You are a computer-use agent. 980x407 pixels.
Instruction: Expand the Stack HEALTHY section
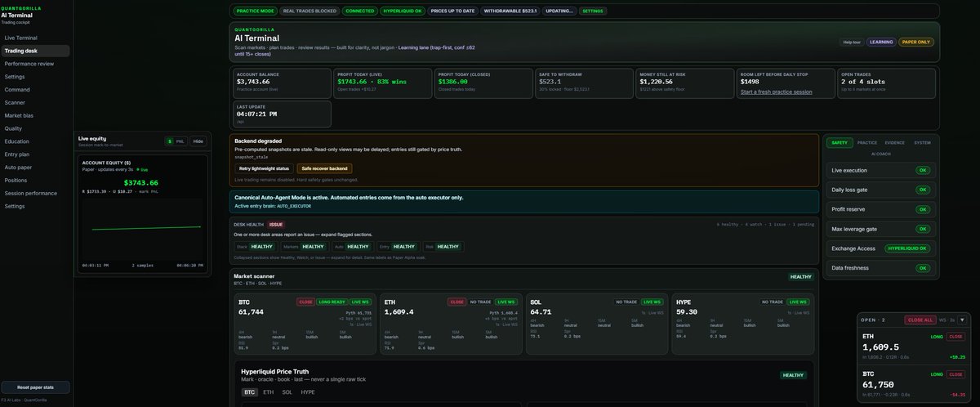[256, 246]
